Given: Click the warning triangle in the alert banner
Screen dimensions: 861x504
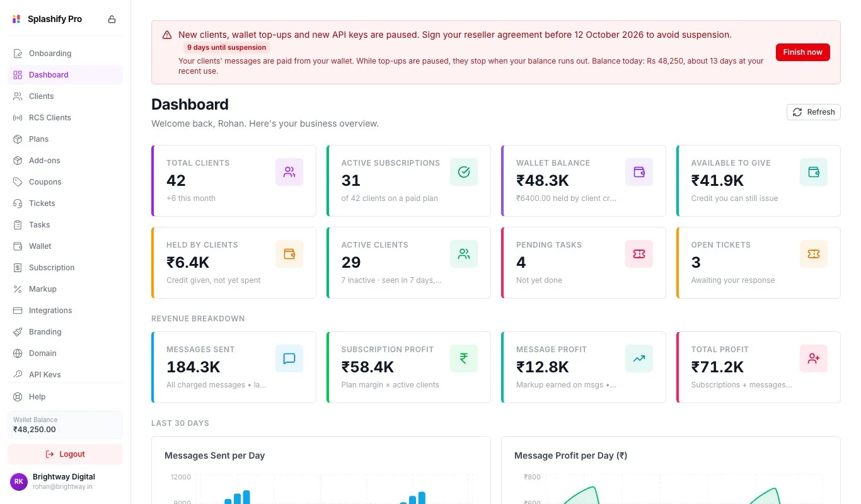Looking at the screenshot, I should [x=167, y=35].
